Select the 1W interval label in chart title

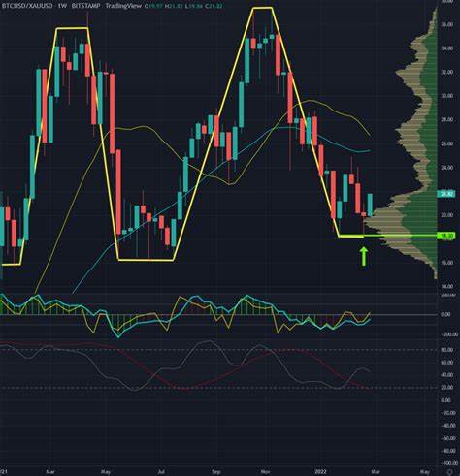[62, 6]
